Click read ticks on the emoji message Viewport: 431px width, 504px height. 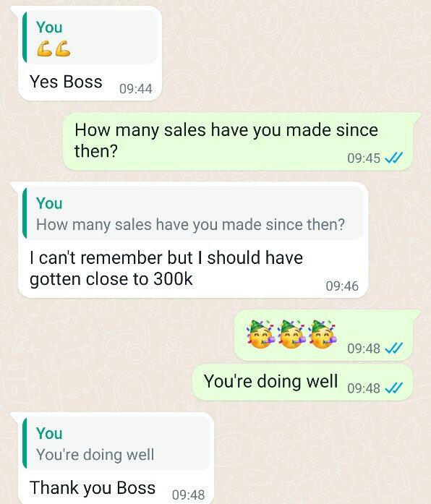pos(393,348)
